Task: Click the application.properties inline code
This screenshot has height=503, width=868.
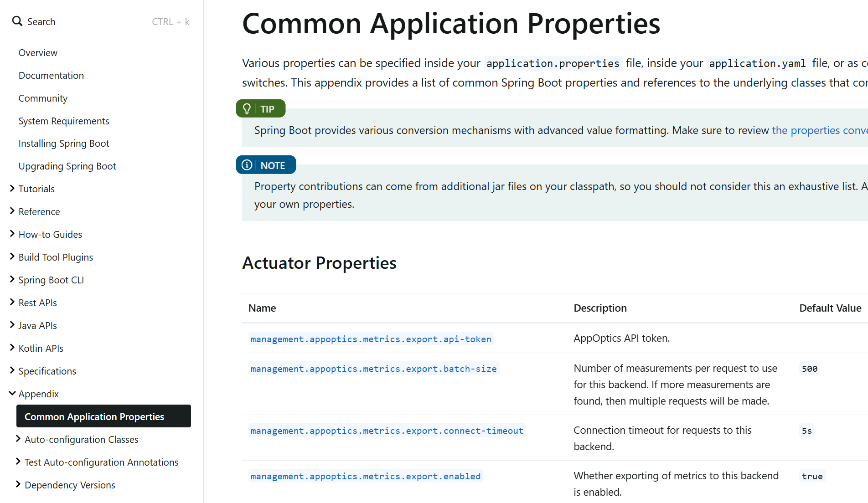Action: click(553, 63)
